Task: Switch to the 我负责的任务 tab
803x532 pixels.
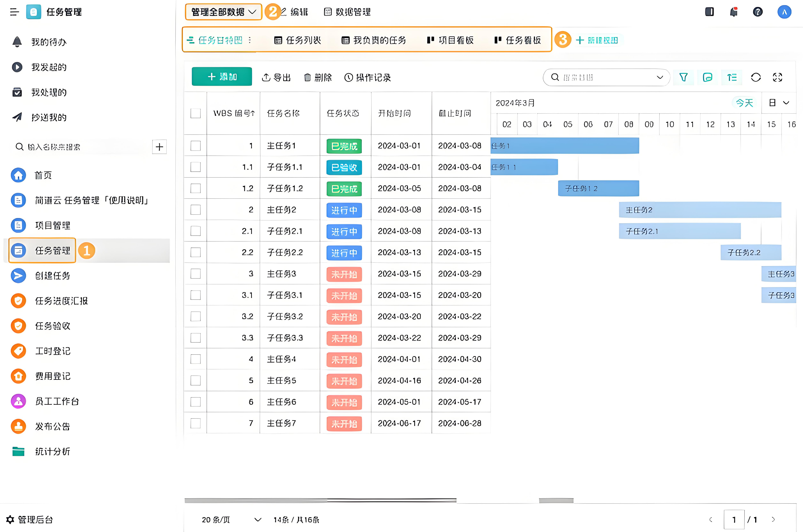Action: click(x=374, y=40)
